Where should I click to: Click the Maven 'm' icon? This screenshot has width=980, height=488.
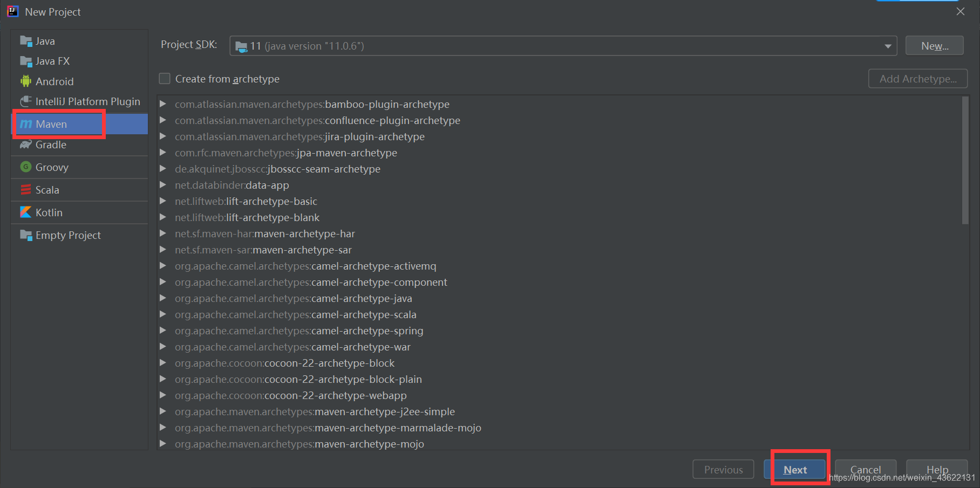(26, 124)
